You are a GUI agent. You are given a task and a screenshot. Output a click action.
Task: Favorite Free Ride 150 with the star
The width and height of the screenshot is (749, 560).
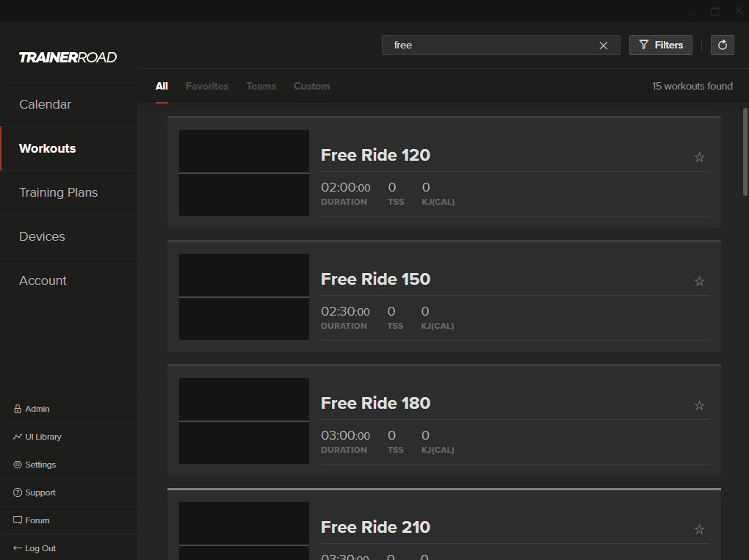click(x=699, y=281)
